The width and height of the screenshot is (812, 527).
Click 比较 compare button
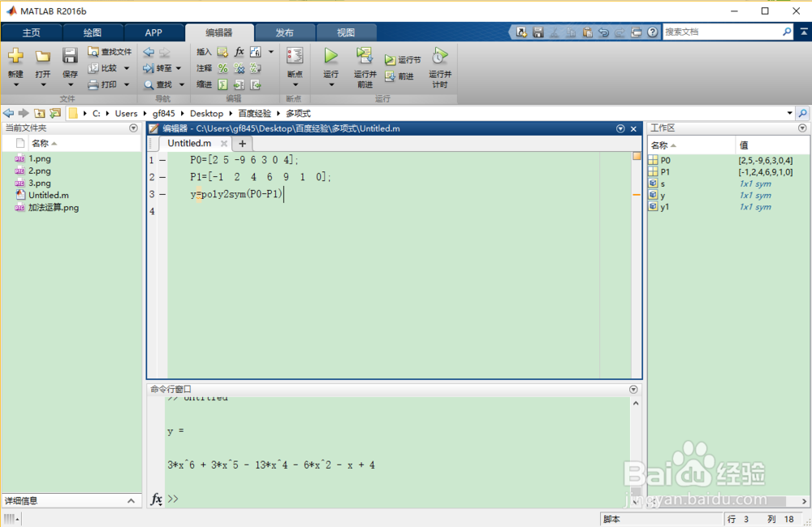click(103, 68)
